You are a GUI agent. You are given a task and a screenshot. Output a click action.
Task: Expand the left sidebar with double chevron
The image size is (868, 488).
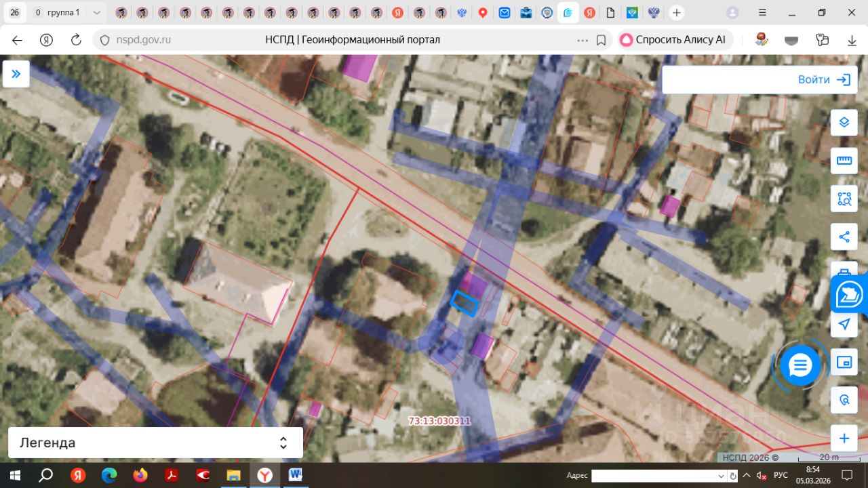16,74
